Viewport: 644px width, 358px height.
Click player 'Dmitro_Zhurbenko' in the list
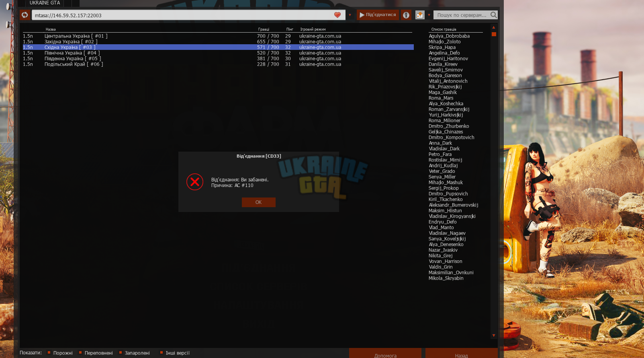(x=449, y=126)
